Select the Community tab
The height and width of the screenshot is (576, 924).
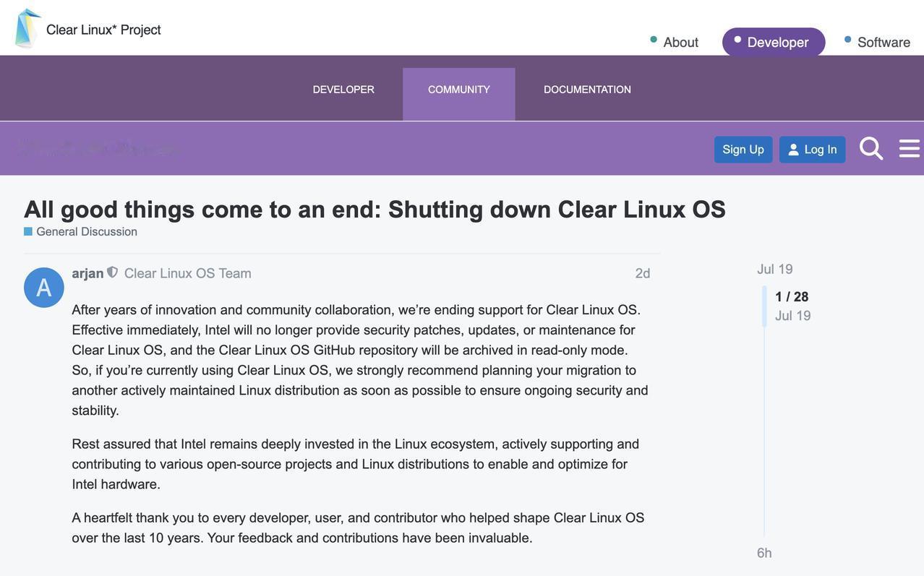tap(459, 90)
